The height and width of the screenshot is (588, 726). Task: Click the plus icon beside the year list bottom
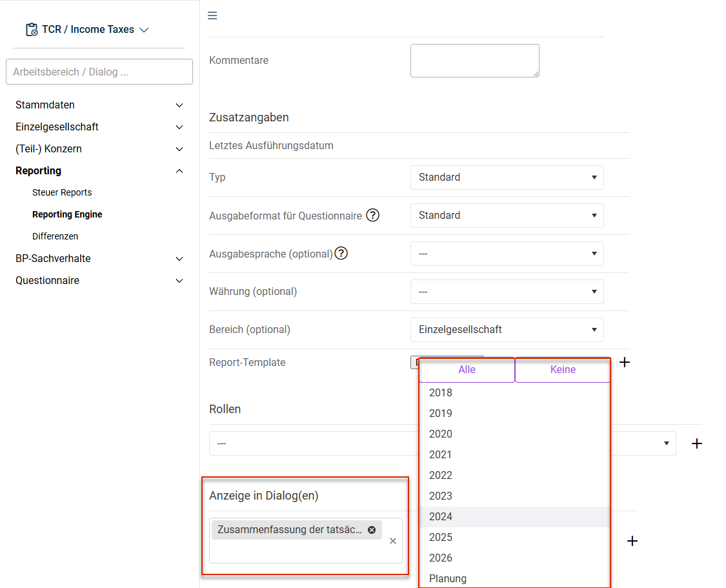tap(632, 541)
